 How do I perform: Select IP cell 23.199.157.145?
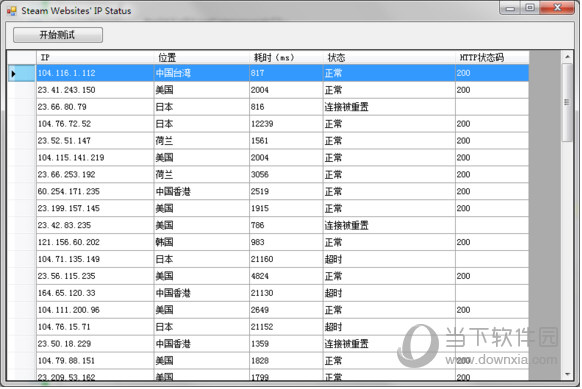pyautogui.click(x=95, y=209)
